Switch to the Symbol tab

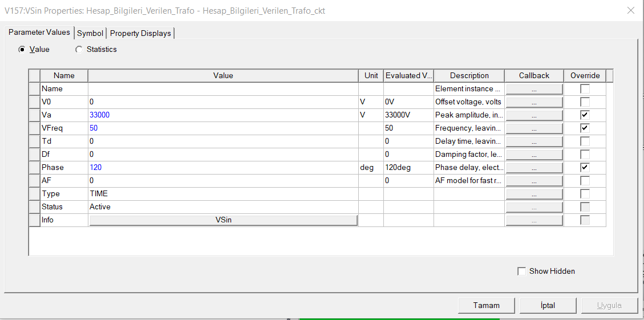pos(90,33)
